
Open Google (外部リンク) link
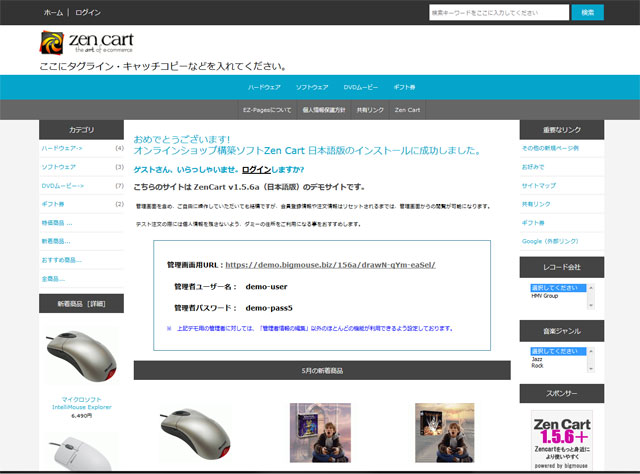[x=550, y=241]
